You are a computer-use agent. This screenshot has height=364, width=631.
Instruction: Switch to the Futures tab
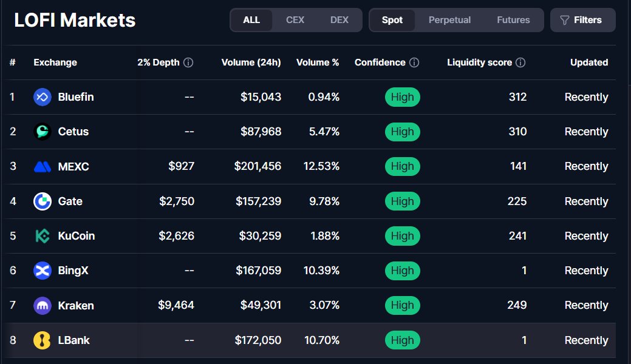coord(513,20)
